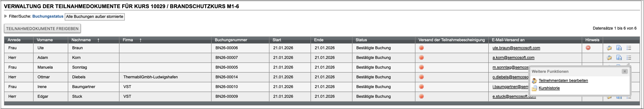
Task: Click red Versand status dot for Ottmar Diebels
Action: 421,77
